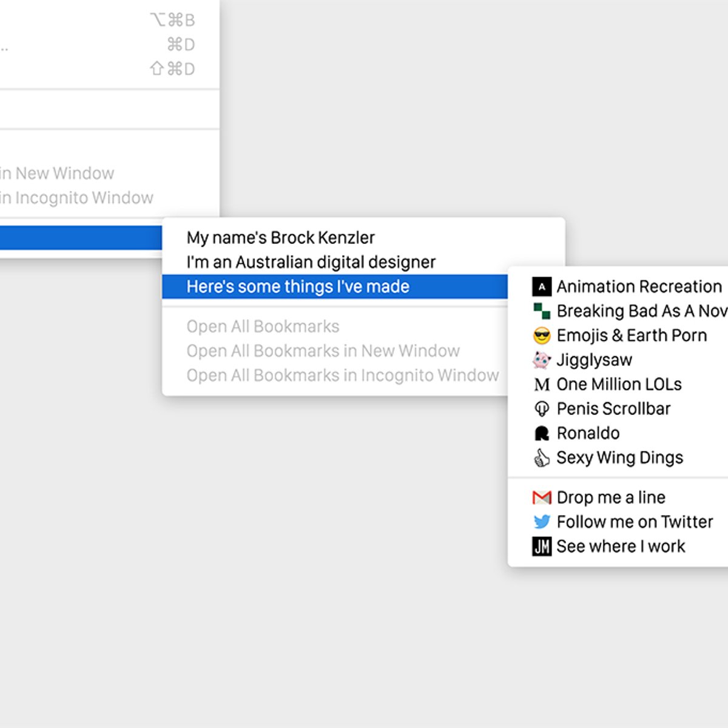Open the Penis Scrollbar bookmark label

click(x=613, y=409)
